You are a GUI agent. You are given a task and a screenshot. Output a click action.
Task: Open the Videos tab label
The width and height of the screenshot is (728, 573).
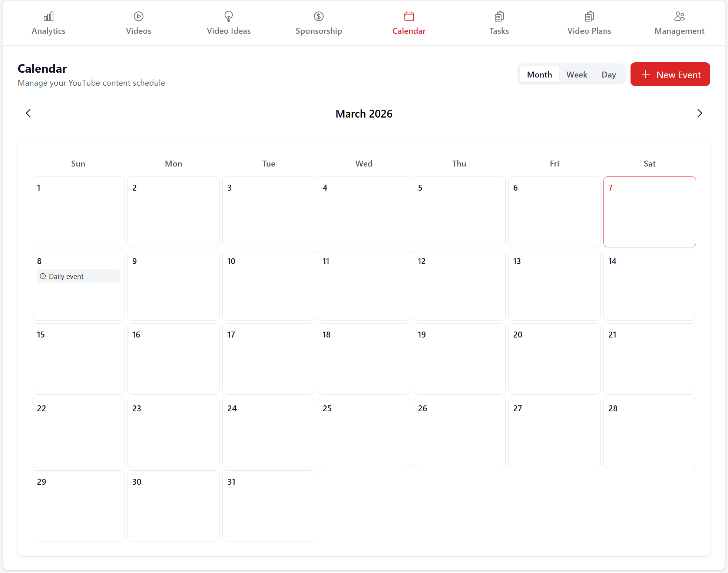click(139, 31)
